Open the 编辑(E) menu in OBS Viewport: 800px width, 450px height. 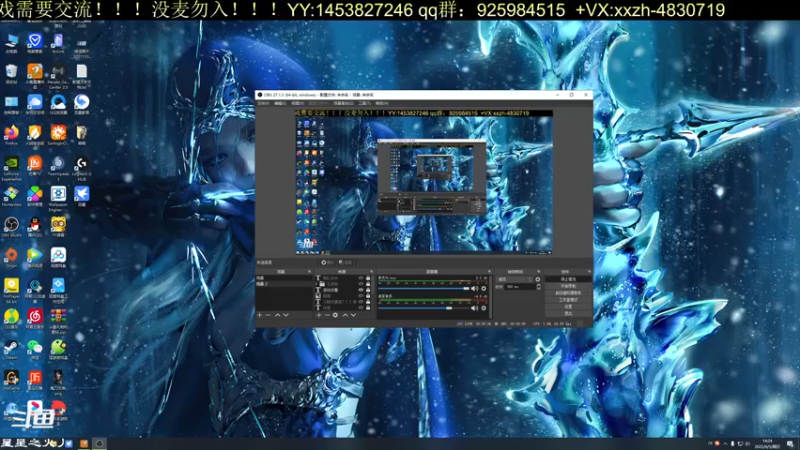280,103
